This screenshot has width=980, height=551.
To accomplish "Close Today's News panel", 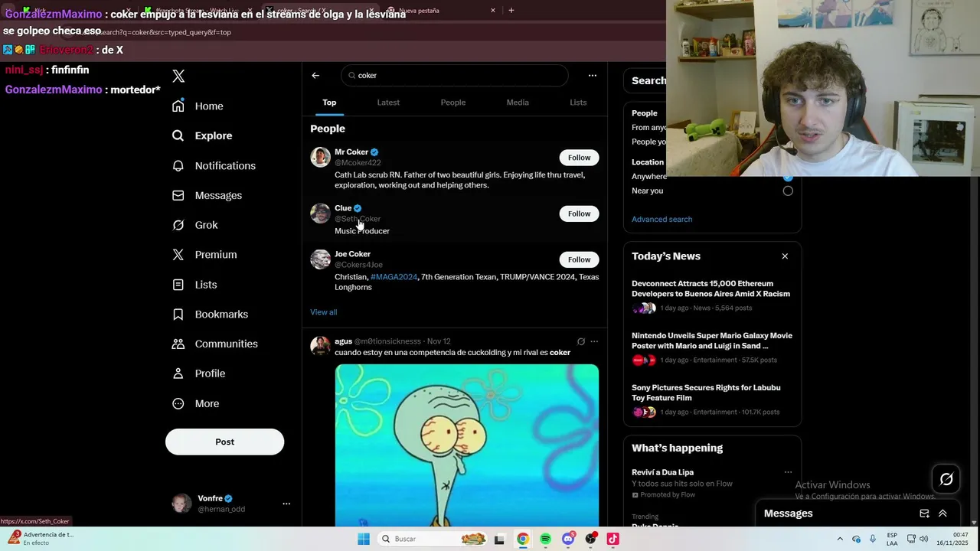I will (785, 256).
